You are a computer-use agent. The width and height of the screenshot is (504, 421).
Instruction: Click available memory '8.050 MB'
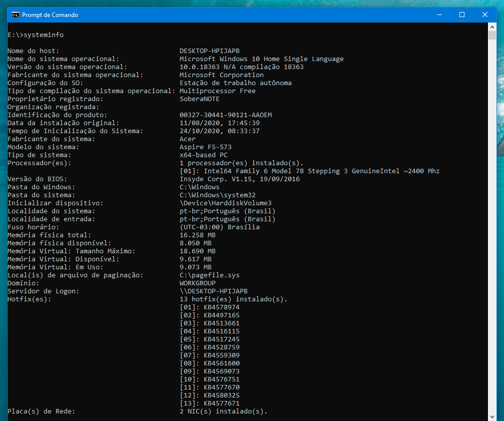tap(195, 243)
